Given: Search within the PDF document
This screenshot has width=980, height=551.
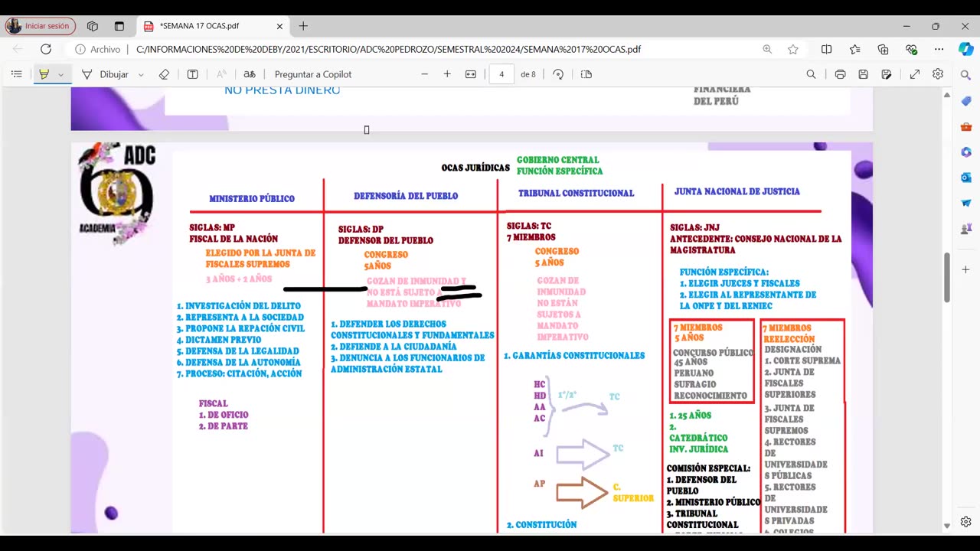Looking at the screenshot, I should (811, 74).
